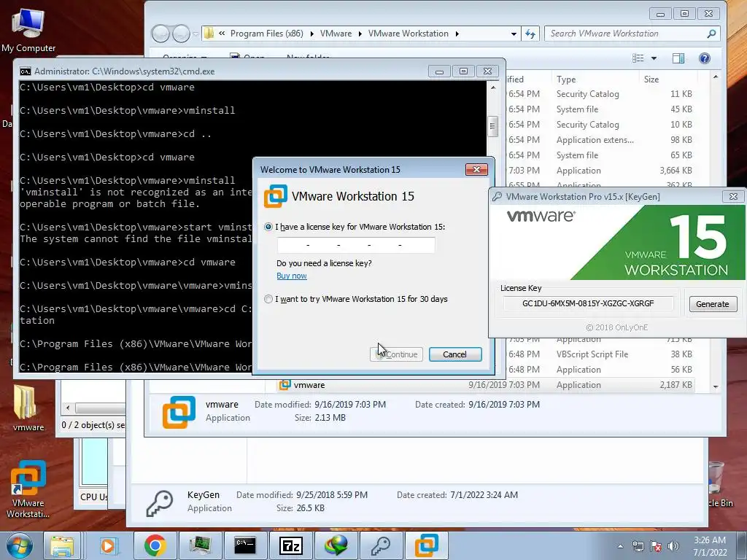Viewport: 747px width, 560px height.
Task: Click Cancel in the VMware welcome dialog
Action: pos(455,354)
